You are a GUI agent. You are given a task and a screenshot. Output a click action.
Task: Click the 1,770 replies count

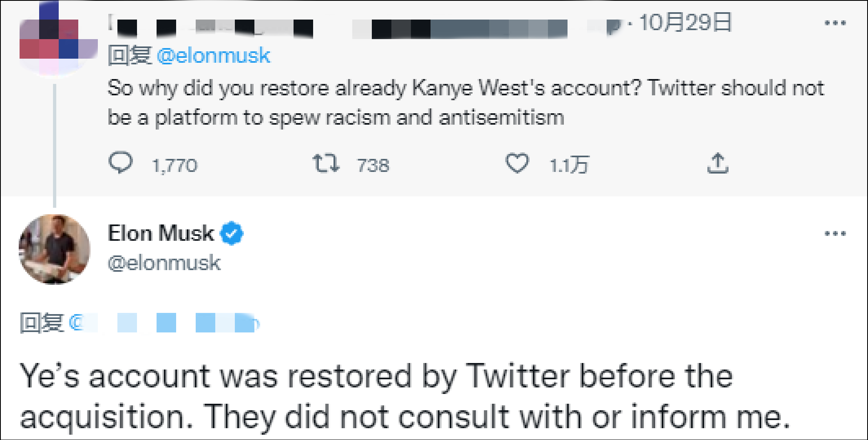pyautogui.click(x=174, y=165)
